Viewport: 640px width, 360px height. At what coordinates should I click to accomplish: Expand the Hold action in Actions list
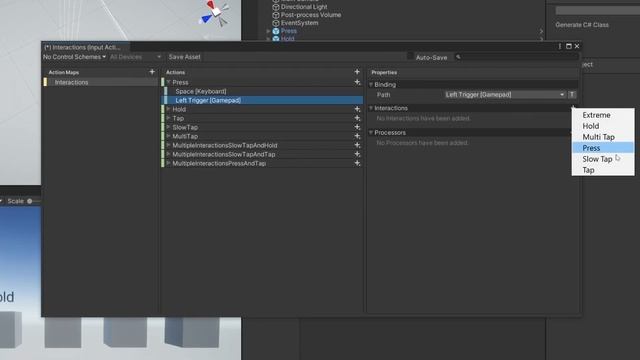[x=168, y=109]
